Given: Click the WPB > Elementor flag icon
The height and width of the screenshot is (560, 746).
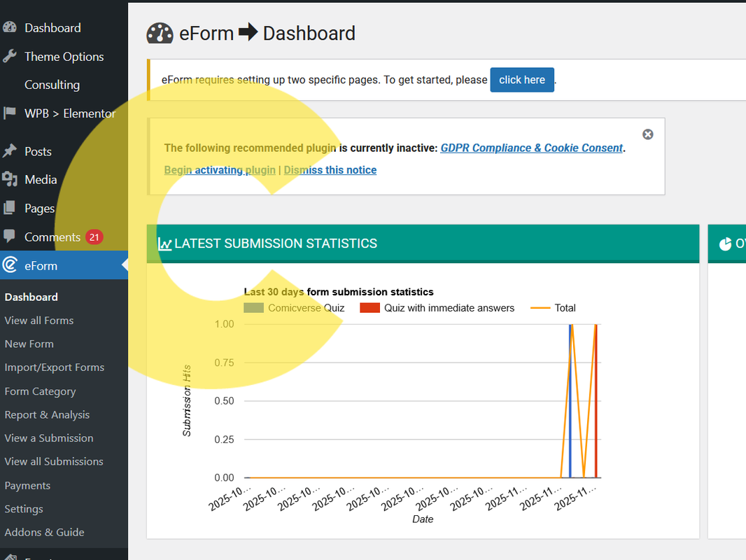Looking at the screenshot, I should point(10,113).
